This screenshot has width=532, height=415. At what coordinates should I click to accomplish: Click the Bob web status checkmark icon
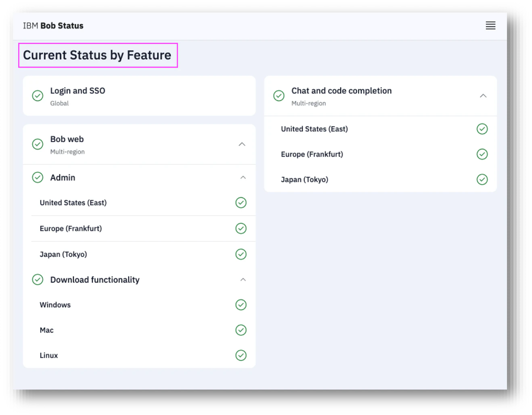38,144
